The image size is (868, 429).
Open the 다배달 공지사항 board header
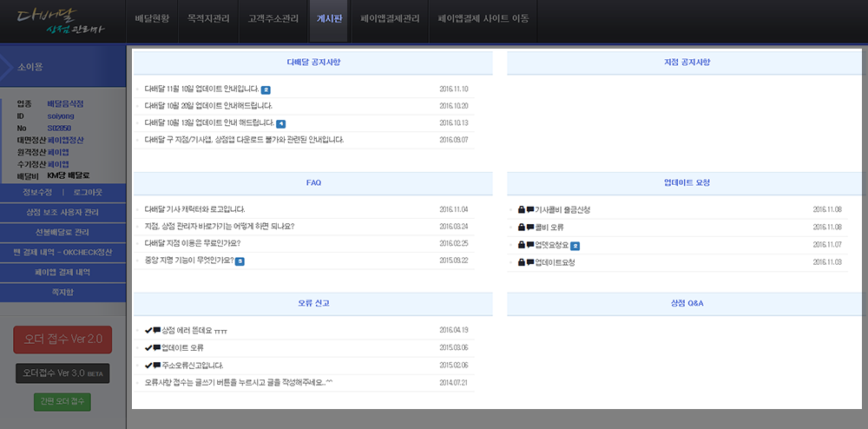(x=313, y=62)
